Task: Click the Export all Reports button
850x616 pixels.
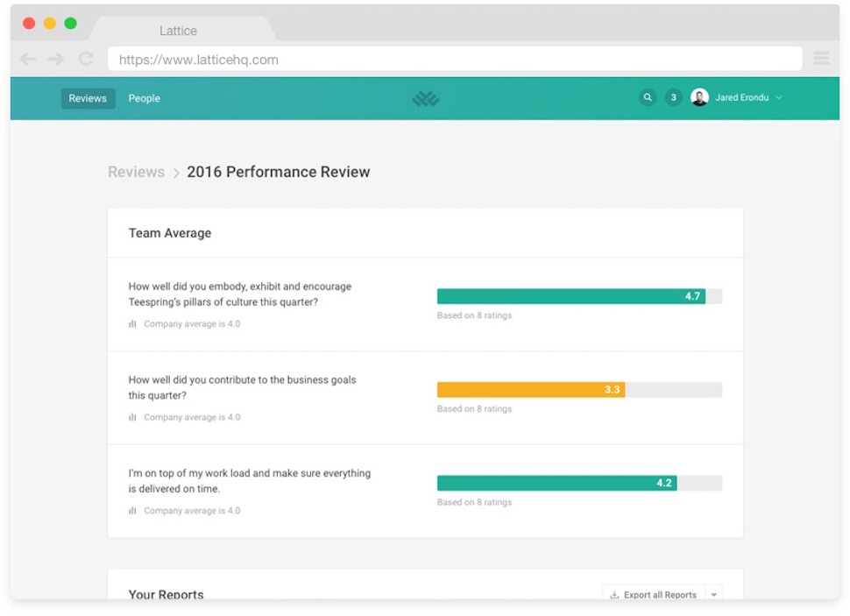Action: coord(654,595)
